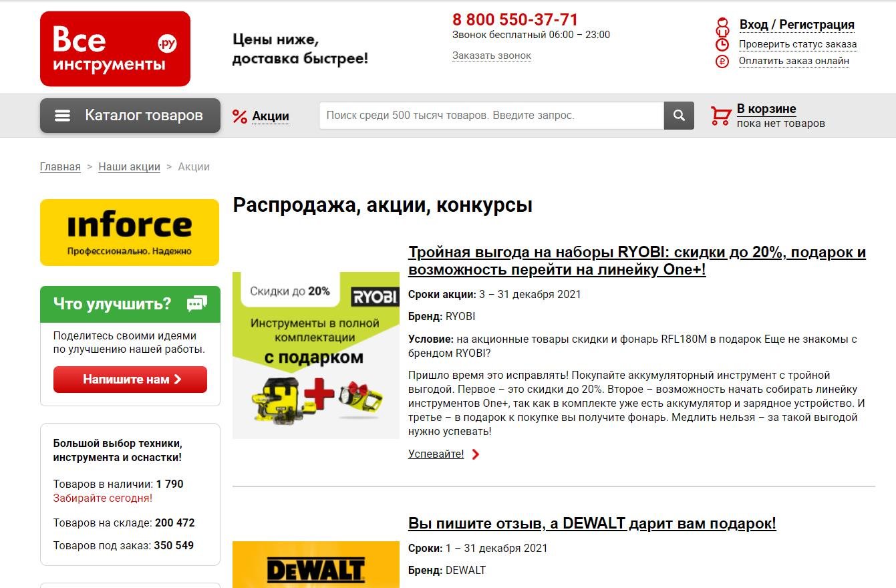Open the Вход / Регистрация link
Image resolution: width=896 pixels, height=588 pixels.
point(796,25)
